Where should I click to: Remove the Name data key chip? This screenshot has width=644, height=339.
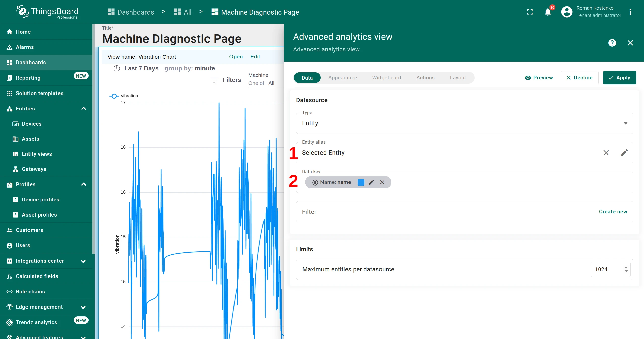(382, 182)
